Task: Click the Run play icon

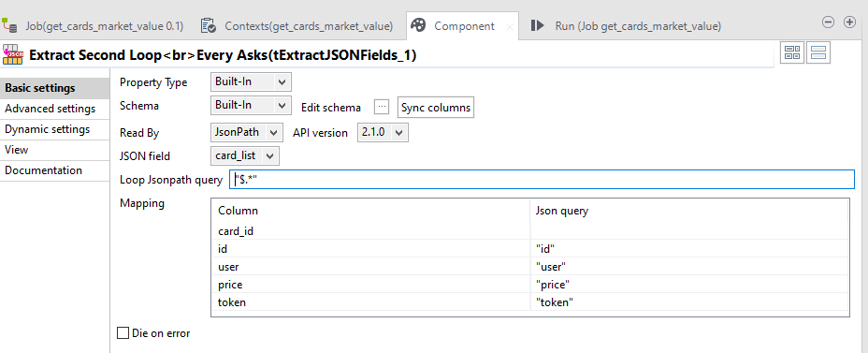Action: [x=537, y=25]
